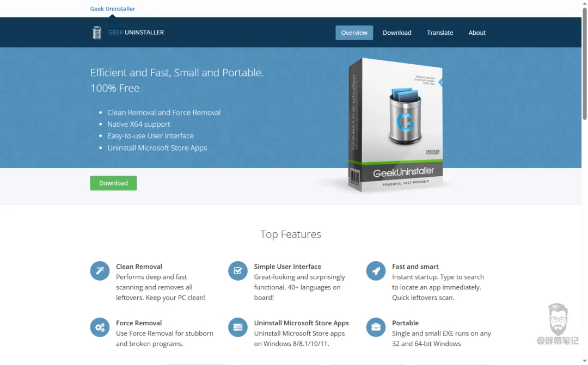Click the "Top Features" section title
Viewport: 588px width, 365px height.
pos(291,234)
